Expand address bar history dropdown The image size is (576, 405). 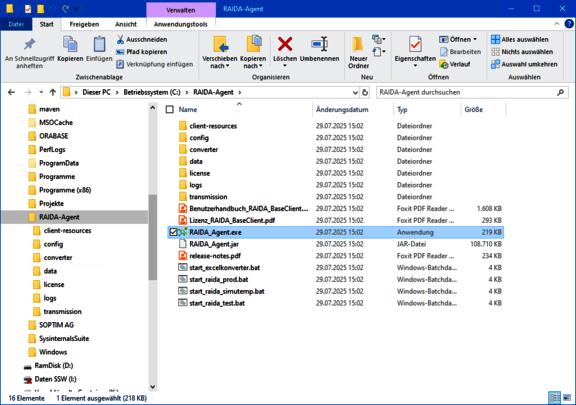(355, 93)
